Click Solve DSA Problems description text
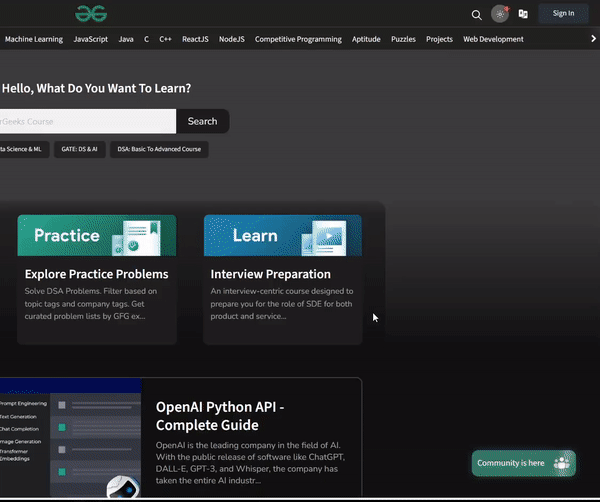The width and height of the screenshot is (600, 502). coord(91,304)
